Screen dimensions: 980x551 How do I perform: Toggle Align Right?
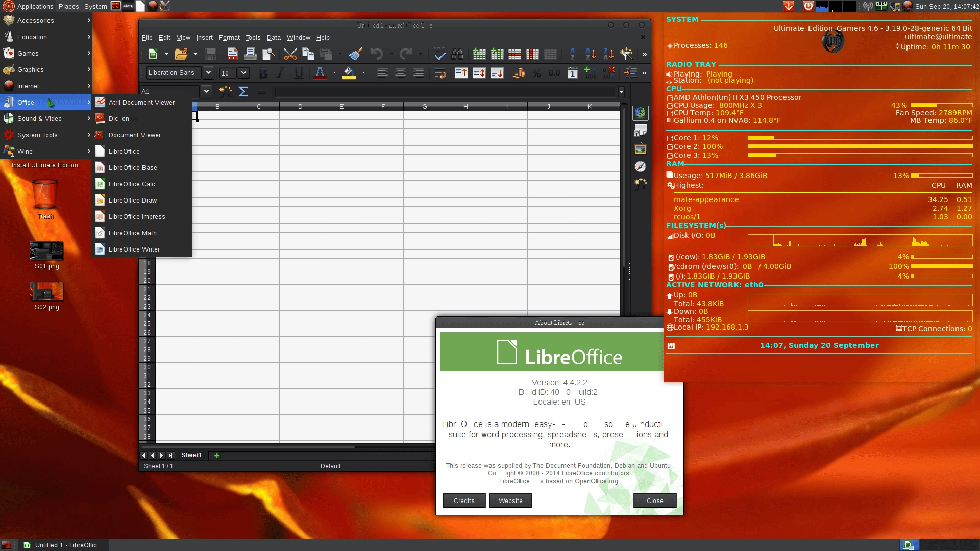tap(419, 73)
